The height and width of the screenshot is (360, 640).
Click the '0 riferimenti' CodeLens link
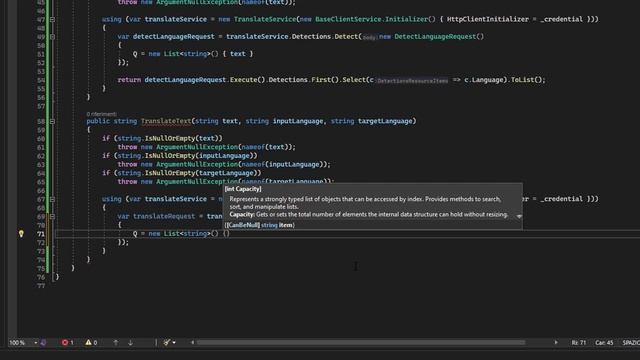(102, 114)
